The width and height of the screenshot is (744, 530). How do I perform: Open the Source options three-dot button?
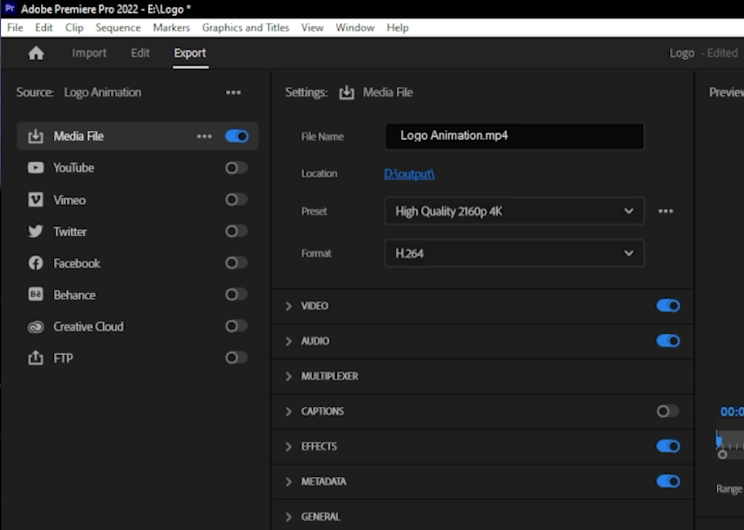(x=233, y=92)
